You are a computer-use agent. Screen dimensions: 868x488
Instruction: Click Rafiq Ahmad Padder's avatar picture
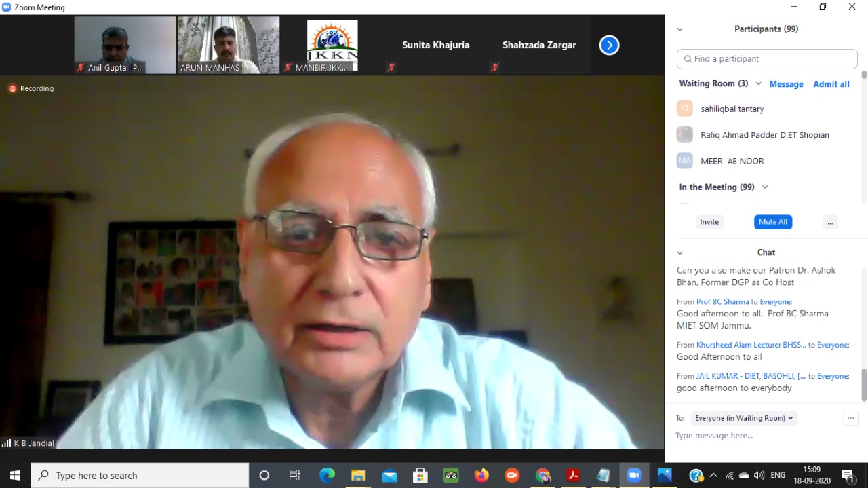(x=685, y=134)
